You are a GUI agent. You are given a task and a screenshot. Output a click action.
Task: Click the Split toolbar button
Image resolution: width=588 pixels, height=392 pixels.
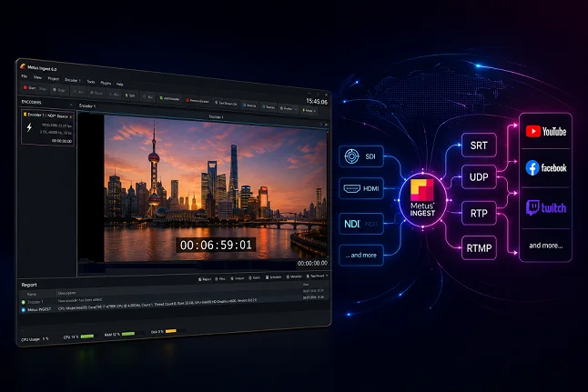130,95
